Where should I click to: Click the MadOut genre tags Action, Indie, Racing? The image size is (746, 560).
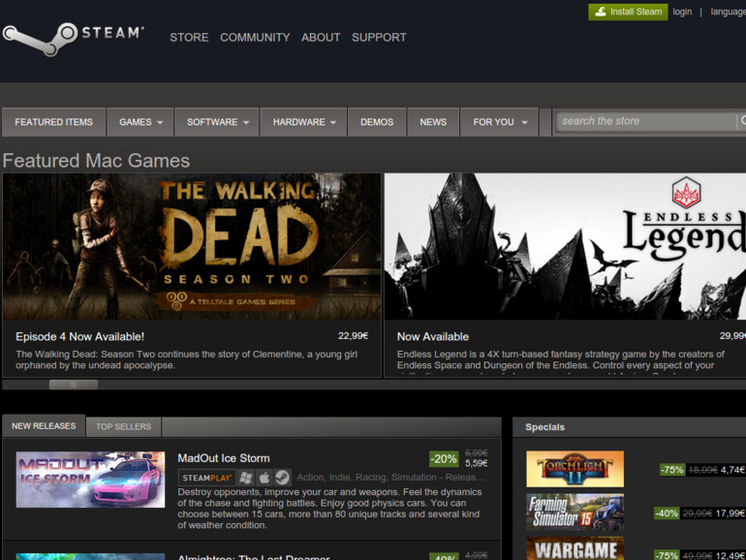pos(390,478)
